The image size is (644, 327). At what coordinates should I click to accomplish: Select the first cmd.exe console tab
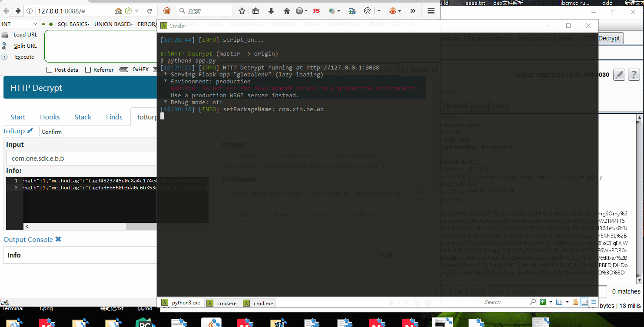222,303
